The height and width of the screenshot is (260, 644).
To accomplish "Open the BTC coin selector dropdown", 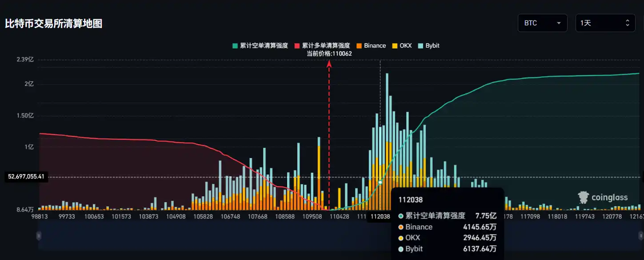I will 542,23.
